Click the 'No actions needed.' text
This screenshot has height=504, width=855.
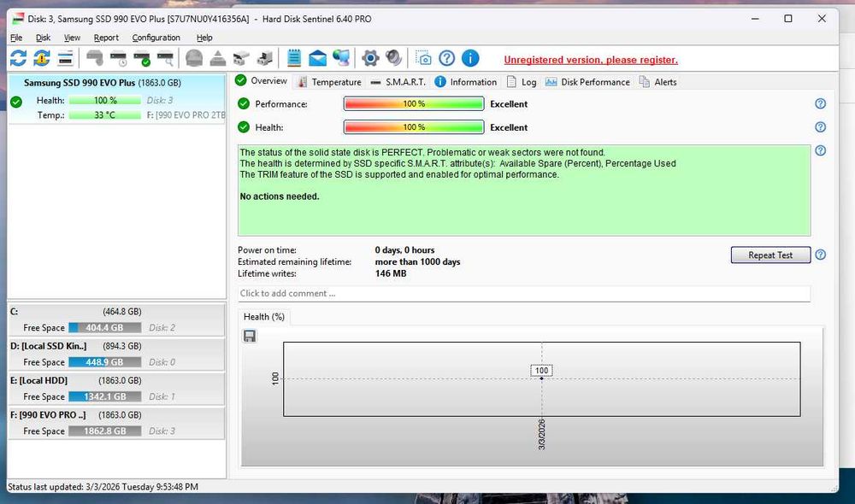[280, 196]
